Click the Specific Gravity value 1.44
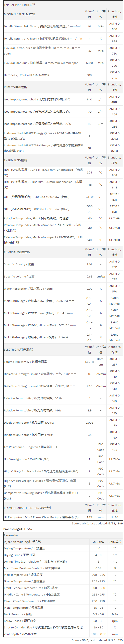This screenshot has width=124, height=644. pyautogui.click(x=89, y=264)
